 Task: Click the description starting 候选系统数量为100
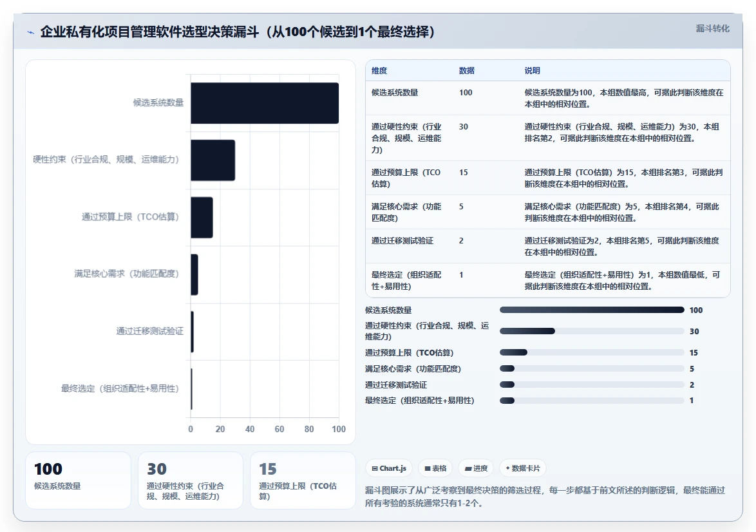[624, 99]
